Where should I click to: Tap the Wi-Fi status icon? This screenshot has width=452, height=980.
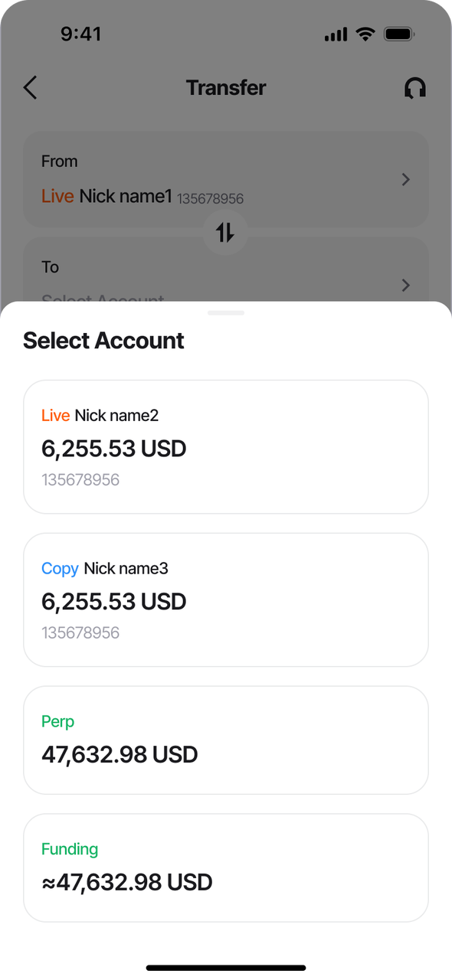365,34
